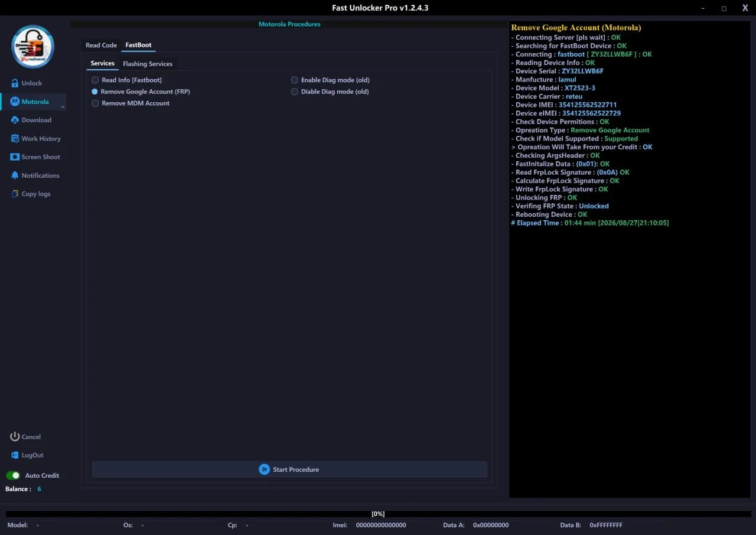Expand the Motorola sidebar dropdown arrow
The height and width of the screenshot is (535, 756).
[x=63, y=107]
